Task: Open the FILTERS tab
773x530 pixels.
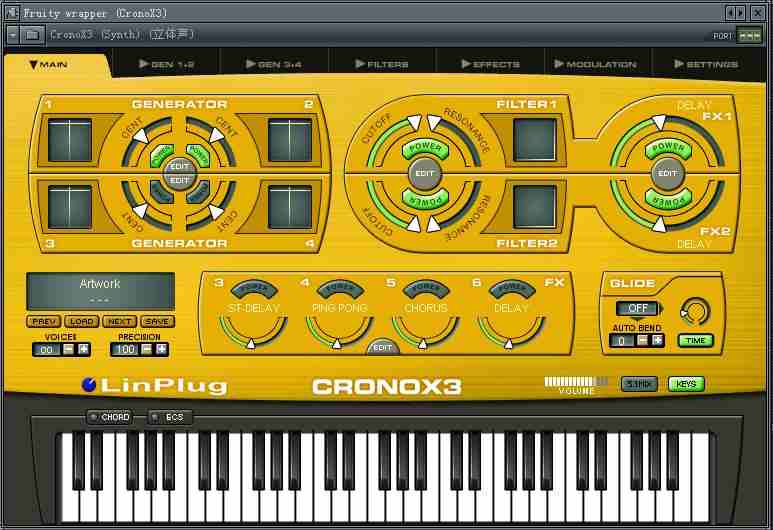Action: tap(382, 64)
